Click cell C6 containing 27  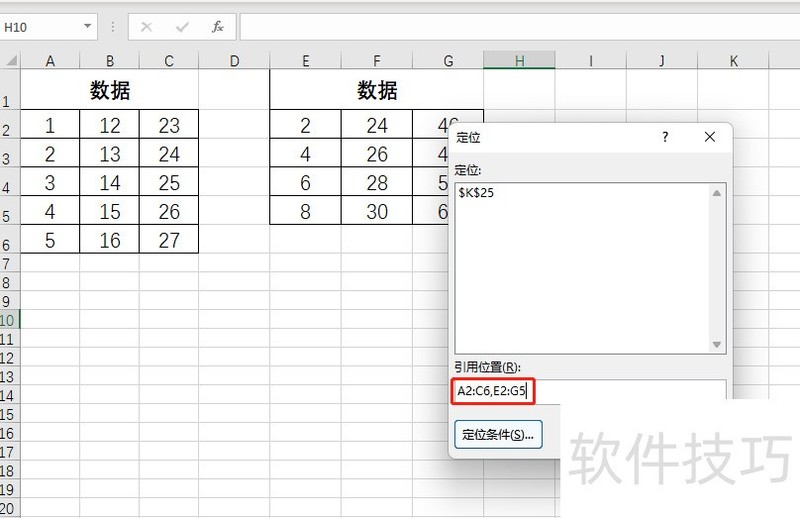tap(169, 240)
